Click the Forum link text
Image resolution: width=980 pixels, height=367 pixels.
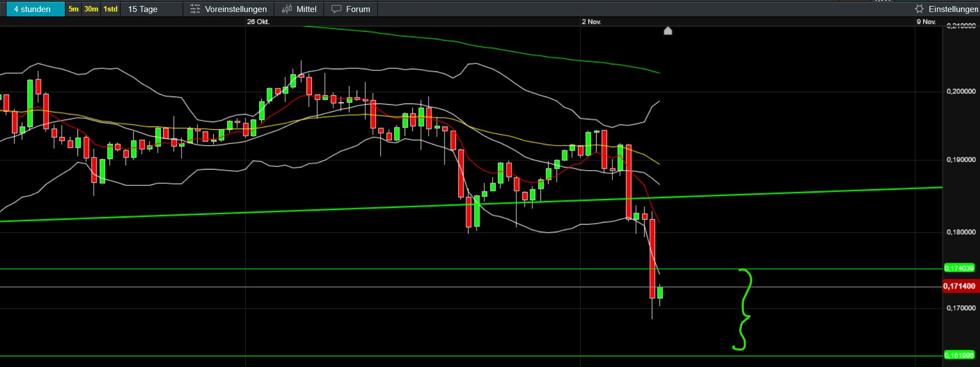tap(358, 9)
